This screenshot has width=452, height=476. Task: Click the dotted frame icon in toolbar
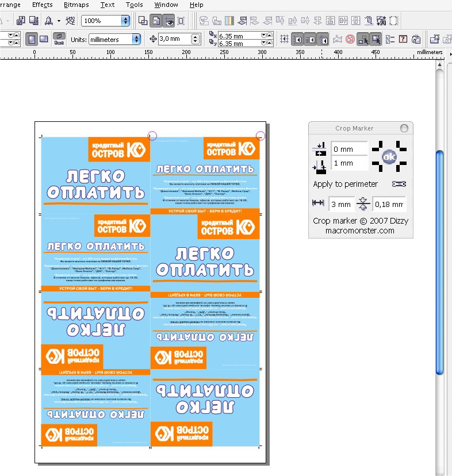[x=181, y=21]
